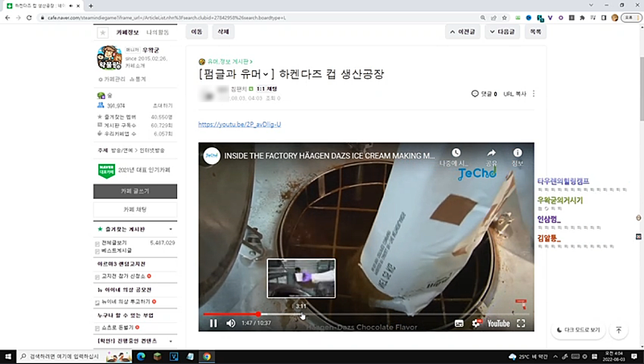Open 베스트게시글 board
This screenshot has height=364, width=644.
(117, 250)
